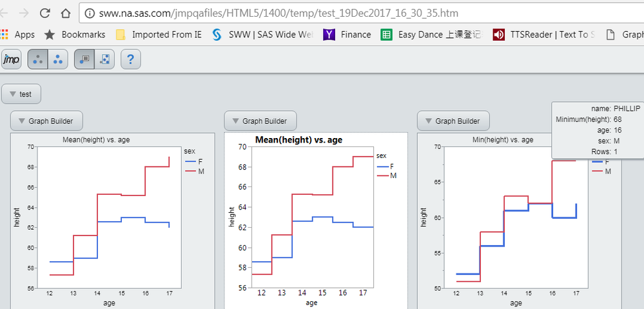Click the sex legend title in first graph
The height and width of the screenshot is (309, 644).
pyautogui.click(x=190, y=151)
